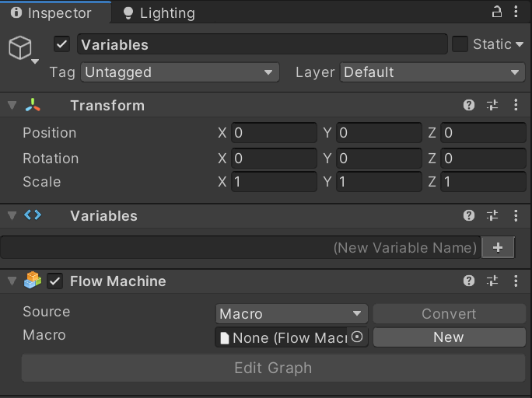Click the Rotation label
532x398 pixels.
tap(51, 159)
